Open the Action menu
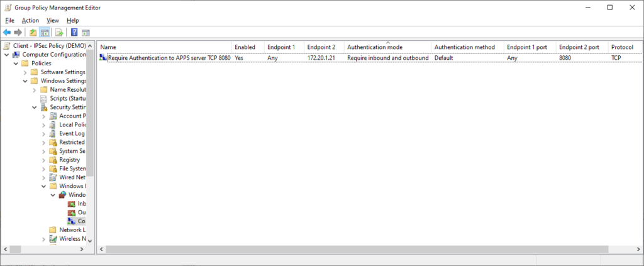The height and width of the screenshot is (266, 644). click(x=30, y=21)
